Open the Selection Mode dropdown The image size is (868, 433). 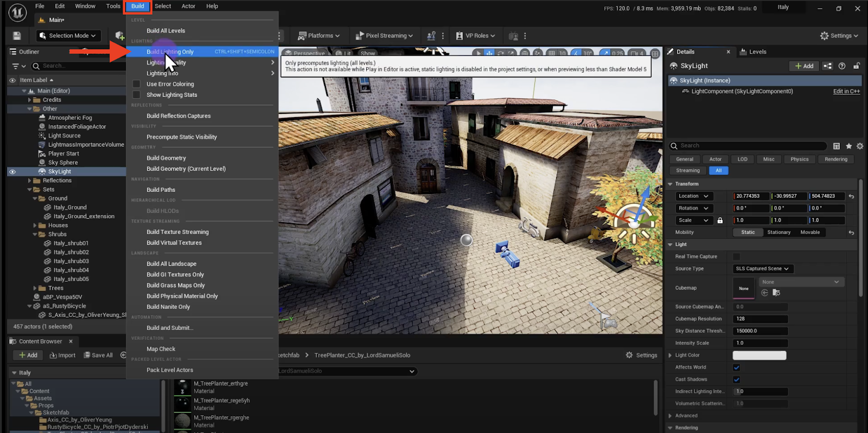[x=68, y=36]
